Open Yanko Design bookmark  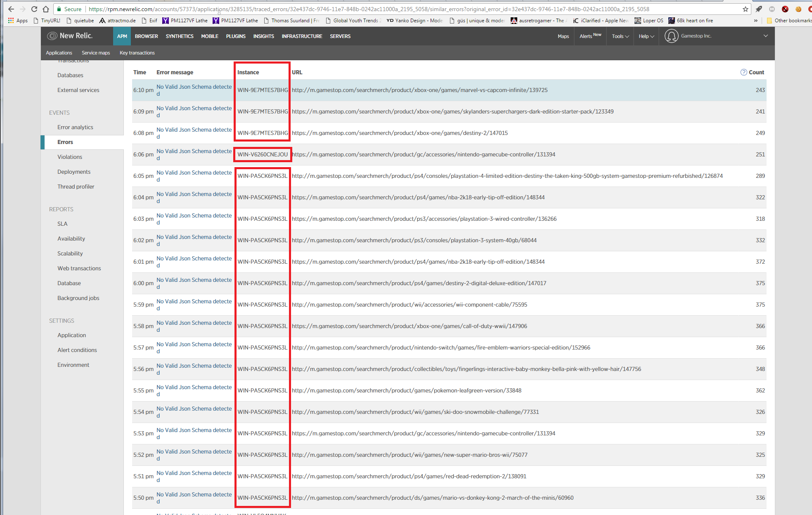(414, 21)
